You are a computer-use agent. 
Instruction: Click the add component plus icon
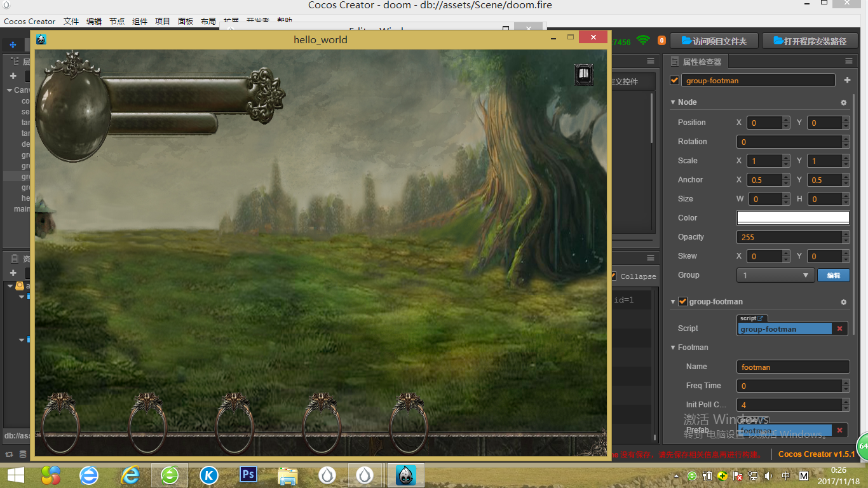847,81
